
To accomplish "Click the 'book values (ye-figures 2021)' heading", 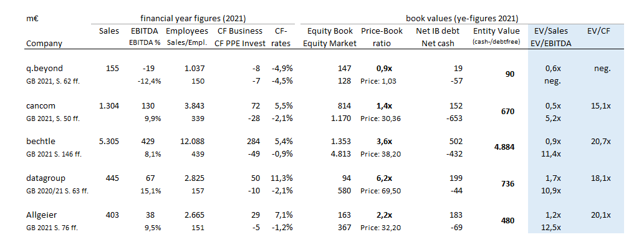I will (x=462, y=19).
